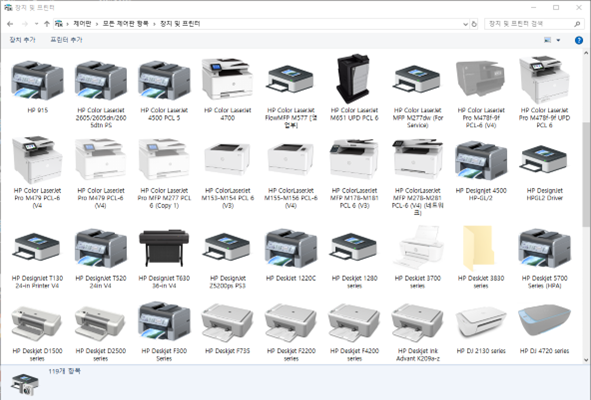591x400 pixels.
Task: Click the Forward navigation arrow
Action: click(24, 24)
